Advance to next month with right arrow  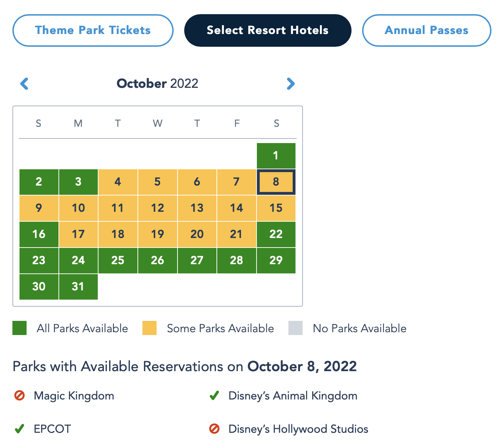pyautogui.click(x=291, y=84)
